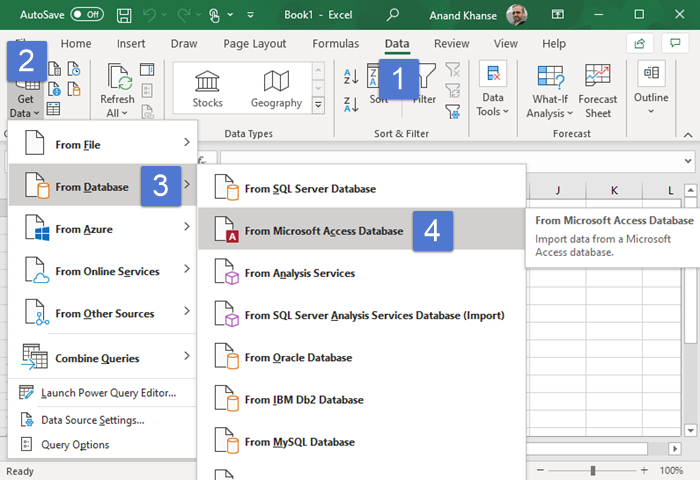This screenshot has height=480, width=700.
Task: Click the Sort Z to A icon
Action: 351,104
